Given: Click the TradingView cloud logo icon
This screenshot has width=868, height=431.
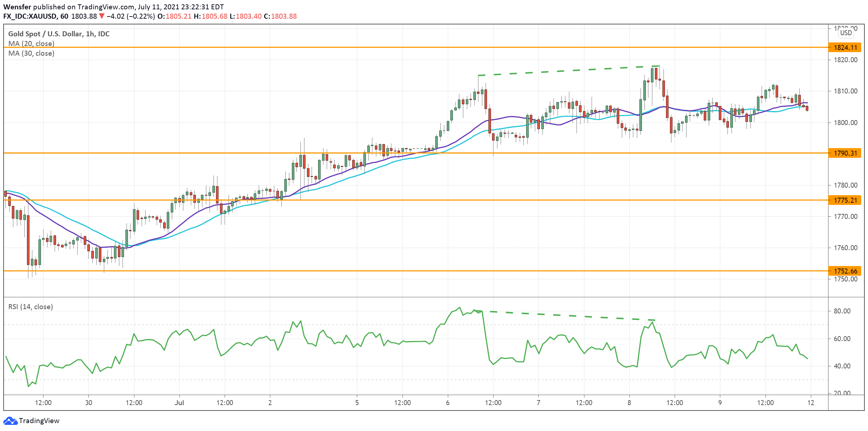Looking at the screenshot, I should (10, 421).
